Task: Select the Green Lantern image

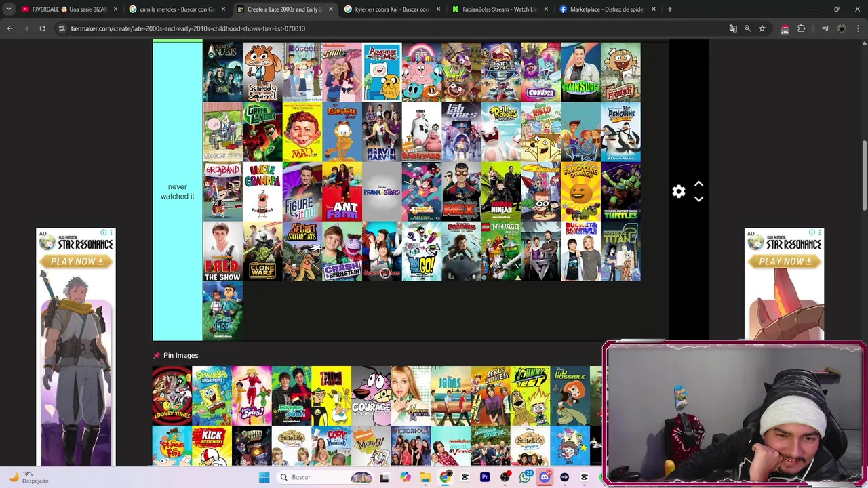Action: coord(262,132)
